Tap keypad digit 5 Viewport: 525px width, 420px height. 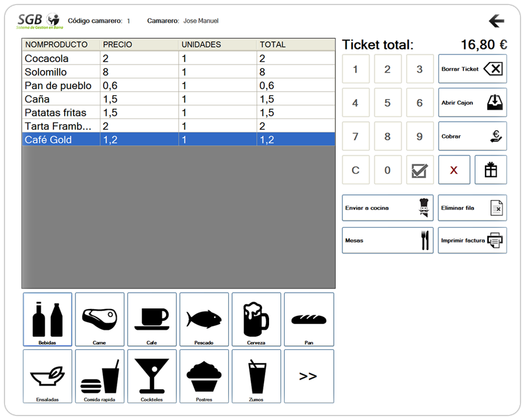tap(388, 102)
